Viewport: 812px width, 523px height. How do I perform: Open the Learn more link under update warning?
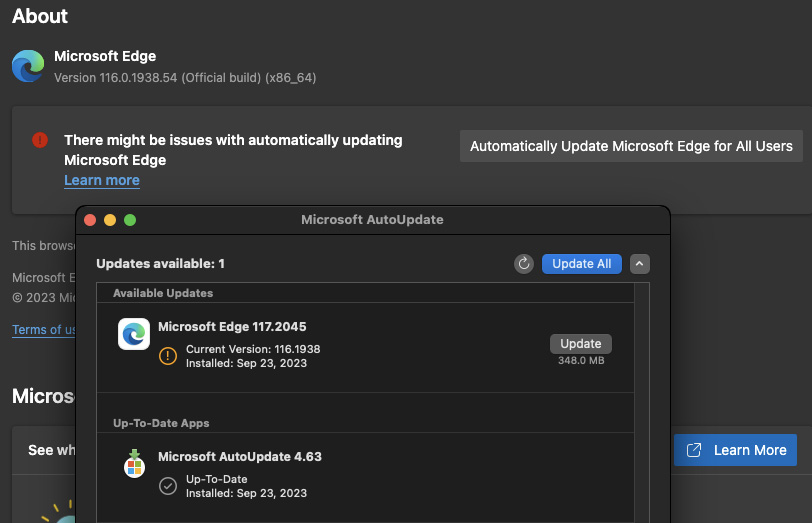[102, 180]
